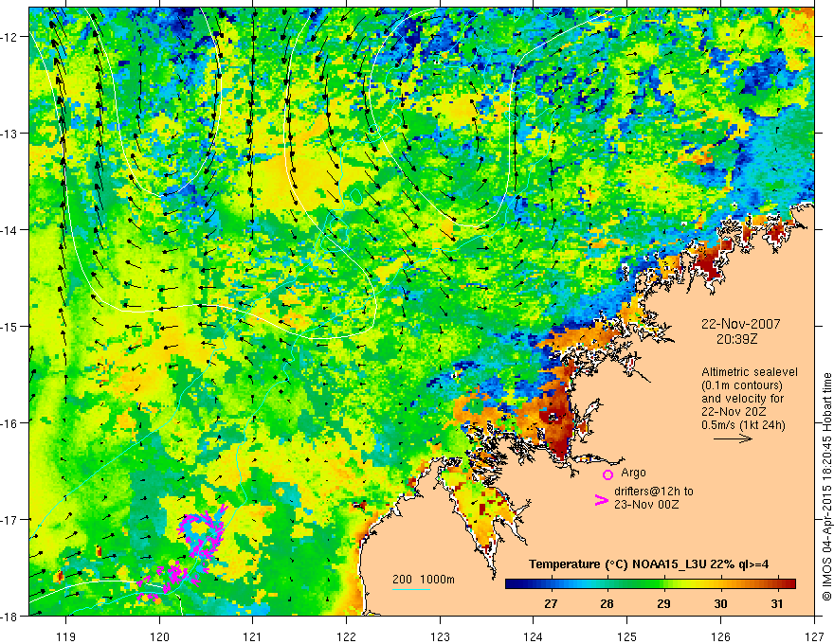Click the longitude 122 axis label
The height and width of the screenshot is (644, 834).
point(346,636)
